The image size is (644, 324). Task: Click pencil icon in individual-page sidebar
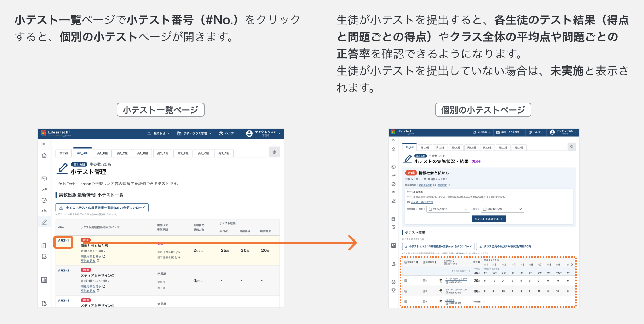click(393, 201)
